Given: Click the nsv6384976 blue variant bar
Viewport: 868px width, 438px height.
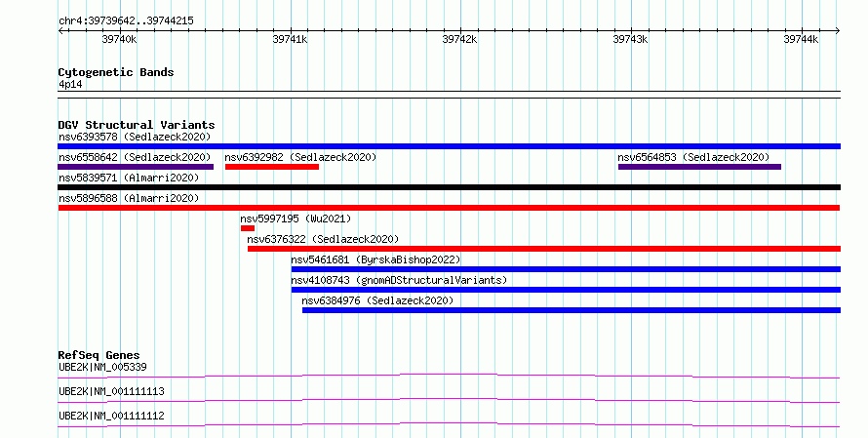Looking at the screenshot, I should coord(572,310).
